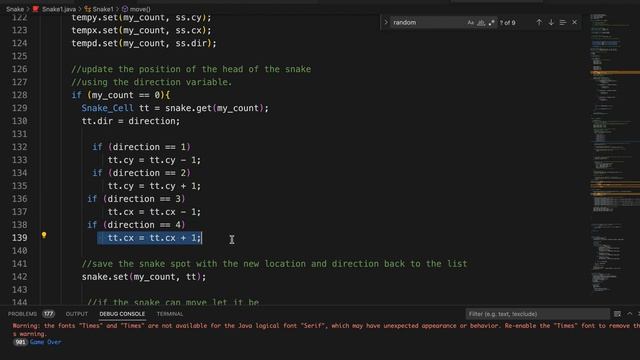Click 'if (direction == 4)' statement
The image size is (640, 360).
tap(136, 225)
